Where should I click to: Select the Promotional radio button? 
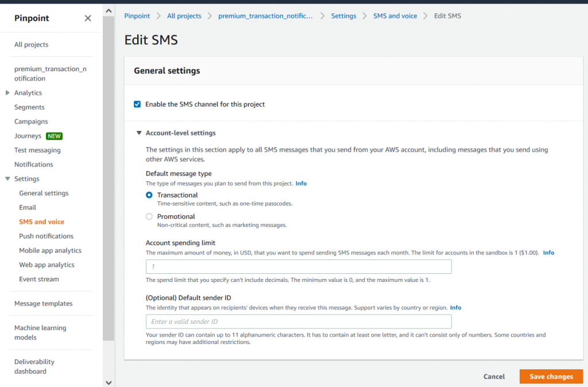click(149, 216)
